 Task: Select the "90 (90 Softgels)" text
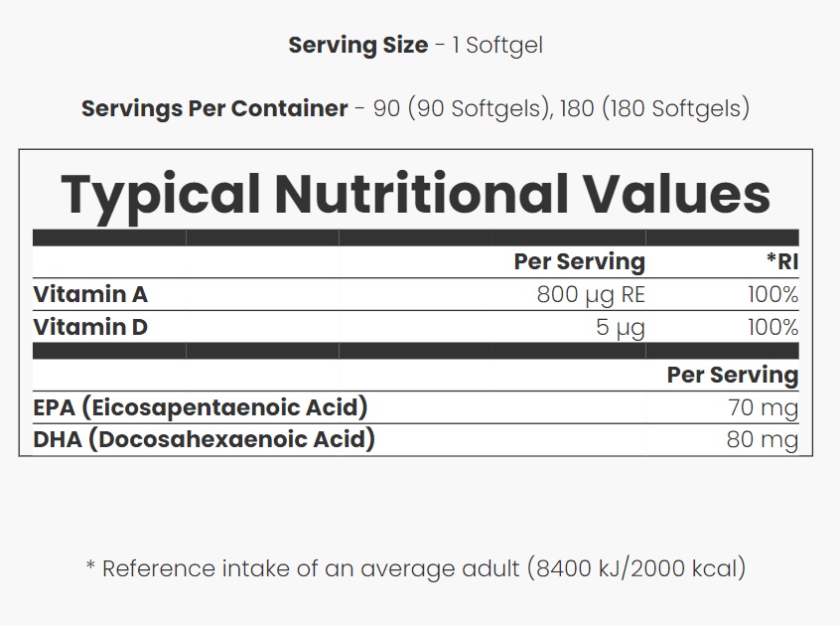458,108
